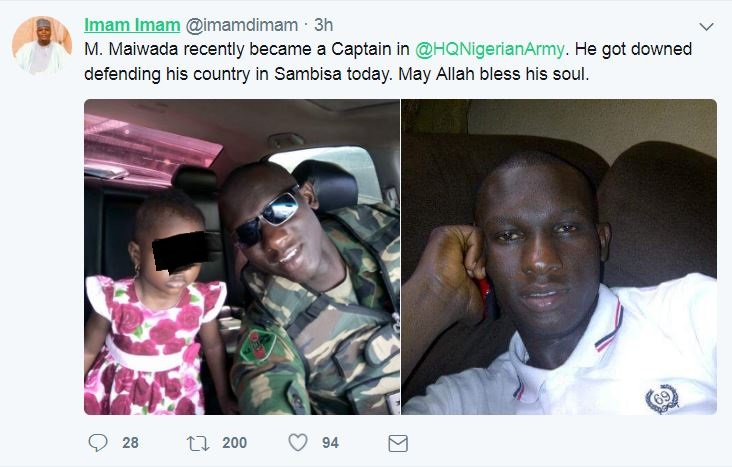Screen dimensions: 732x467
Task: Like the tweet with the heart icon
Action: pyautogui.click(x=297, y=442)
